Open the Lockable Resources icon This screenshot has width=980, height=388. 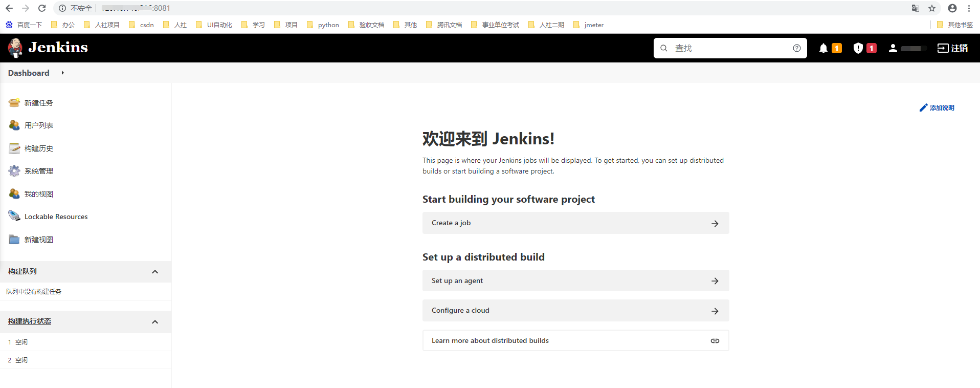pos(14,217)
